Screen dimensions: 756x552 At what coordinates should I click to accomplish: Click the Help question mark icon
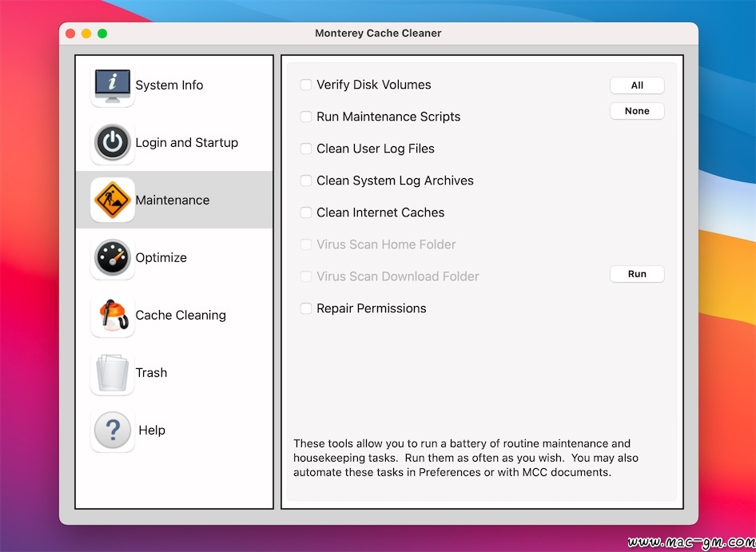point(113,430)
